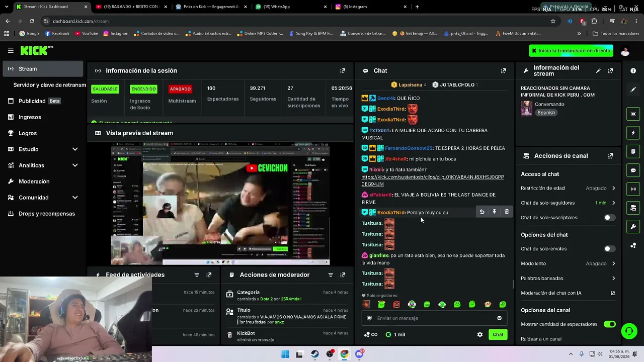
Task: Toggle the chat bubble widget icon in sidebar
Action: coord(633,170)
